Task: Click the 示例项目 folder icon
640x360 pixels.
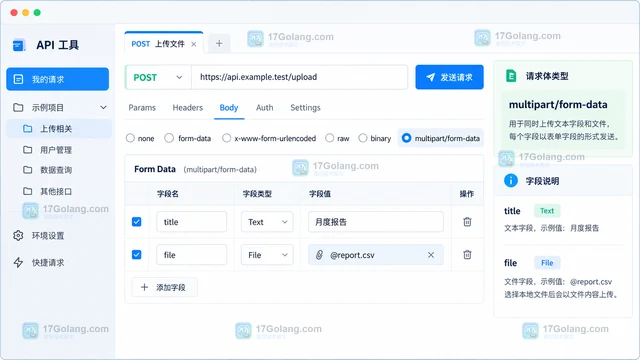Action: 18,108
